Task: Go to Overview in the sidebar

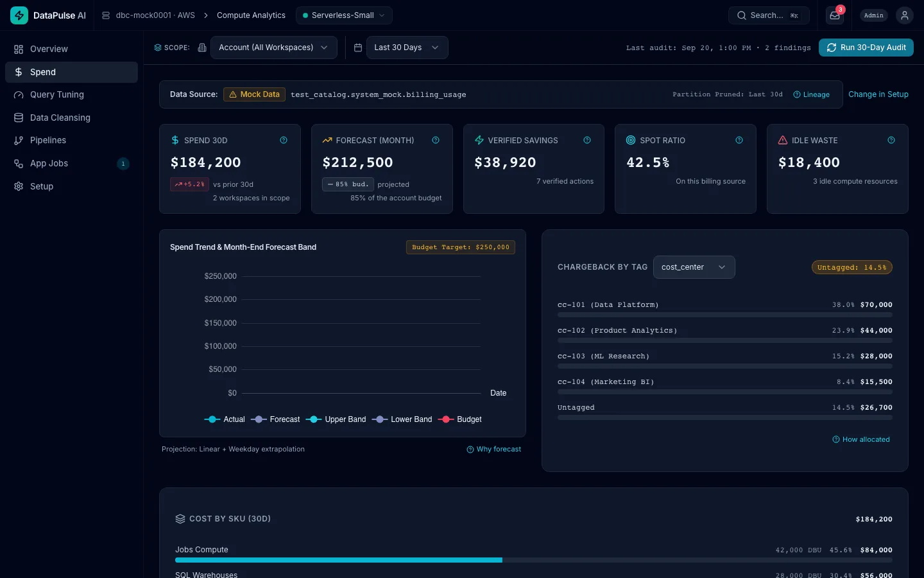Action: [71, 49]
